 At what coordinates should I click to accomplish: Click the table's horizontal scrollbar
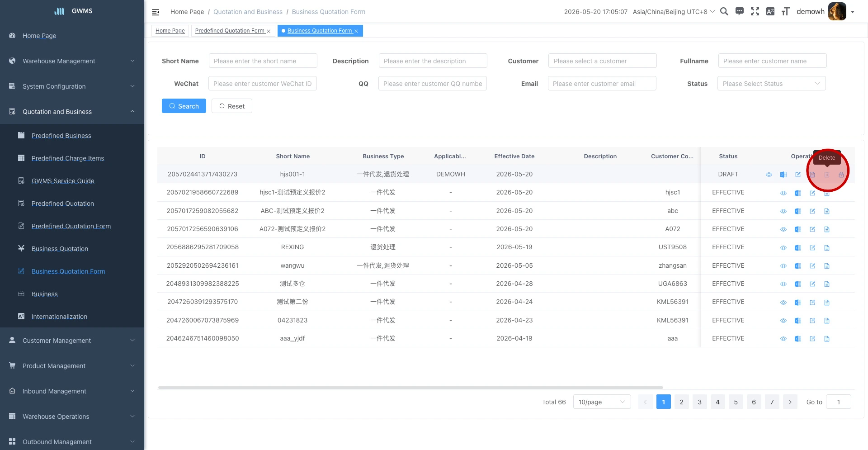[410, 388]
